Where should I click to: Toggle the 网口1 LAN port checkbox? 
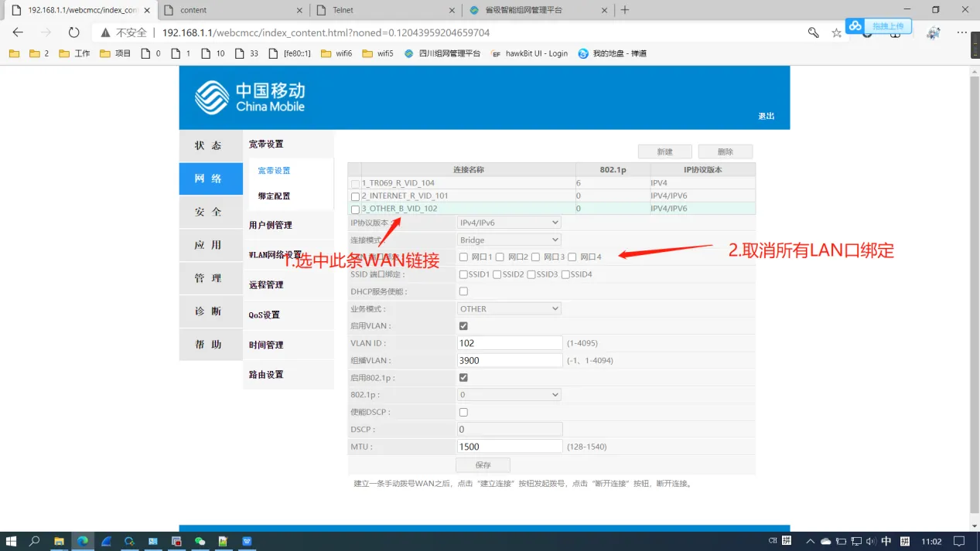tap(463, 257)
